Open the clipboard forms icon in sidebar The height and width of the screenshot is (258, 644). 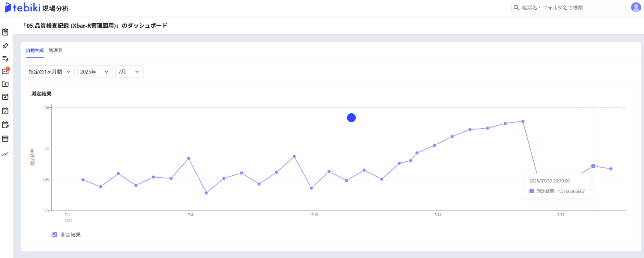5,32
